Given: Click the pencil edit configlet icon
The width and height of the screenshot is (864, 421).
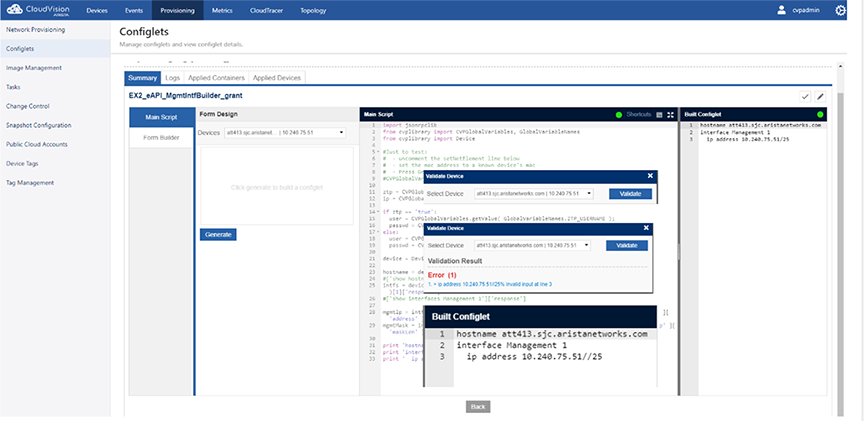Looking at the screenshot, I should click(x=820, y=96).
